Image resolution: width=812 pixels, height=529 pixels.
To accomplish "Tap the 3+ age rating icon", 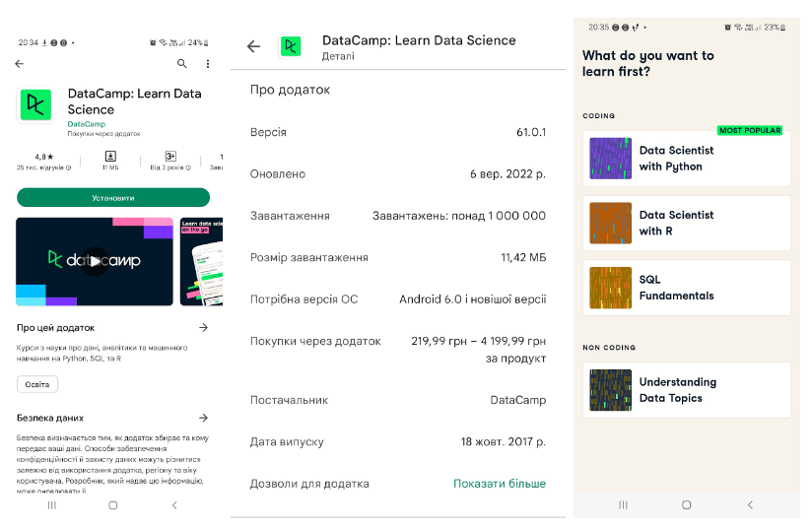I will 170,157.
